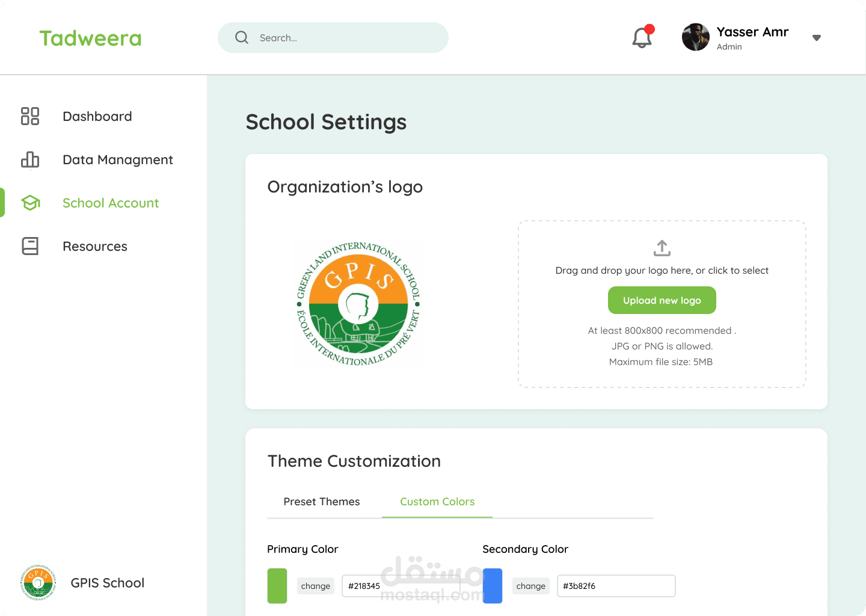866x616 pixels.
Task: Click the Data Managment chart icon
Action: [x=30, y=159]
